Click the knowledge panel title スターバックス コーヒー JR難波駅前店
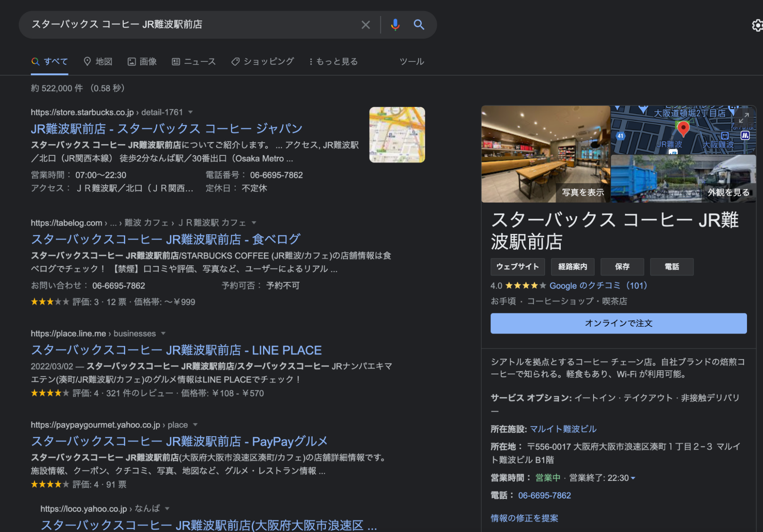This screenshot has height=532, width=763. 615,231
